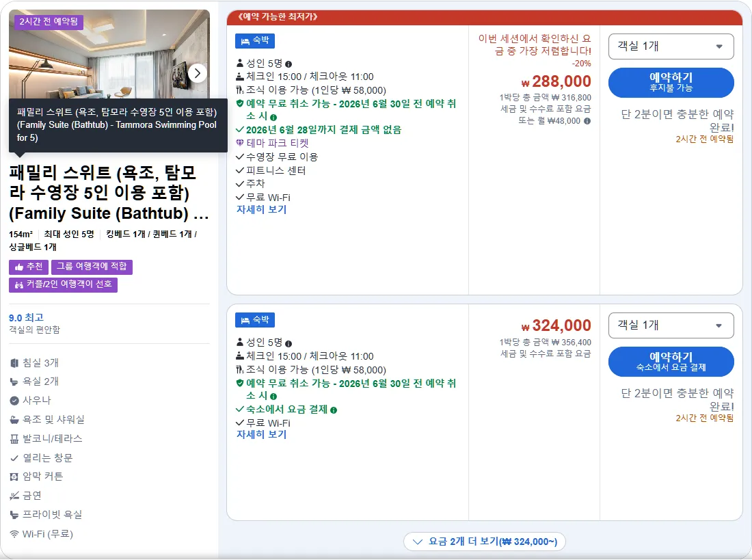This screenshot has width=752, height=560.
Task: Click the no-smoking icon beside 금연
Action: (x=14, y=496)
